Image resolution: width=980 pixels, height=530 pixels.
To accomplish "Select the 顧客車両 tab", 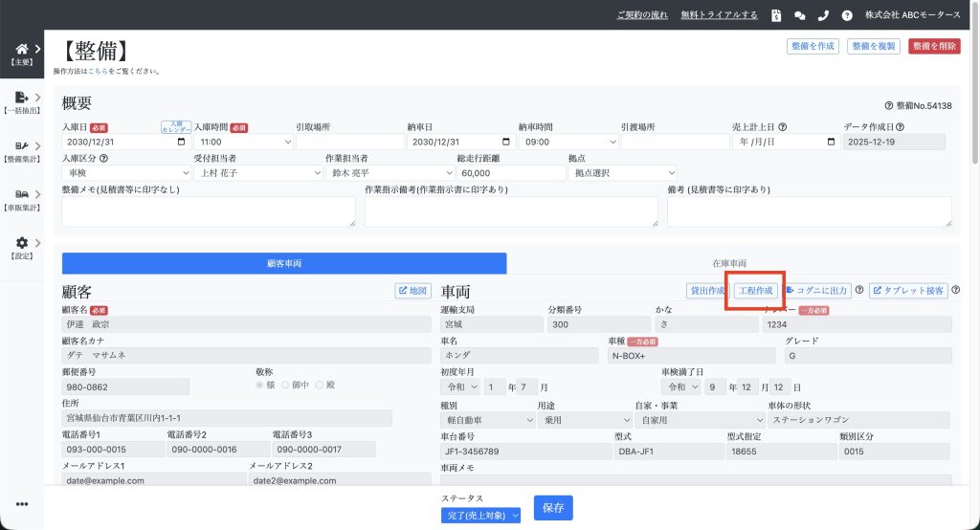I will tap(283, 262).
